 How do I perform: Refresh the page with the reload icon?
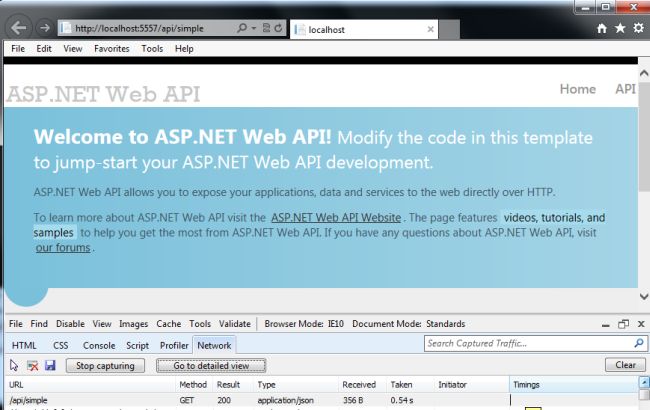click(279, 28)
